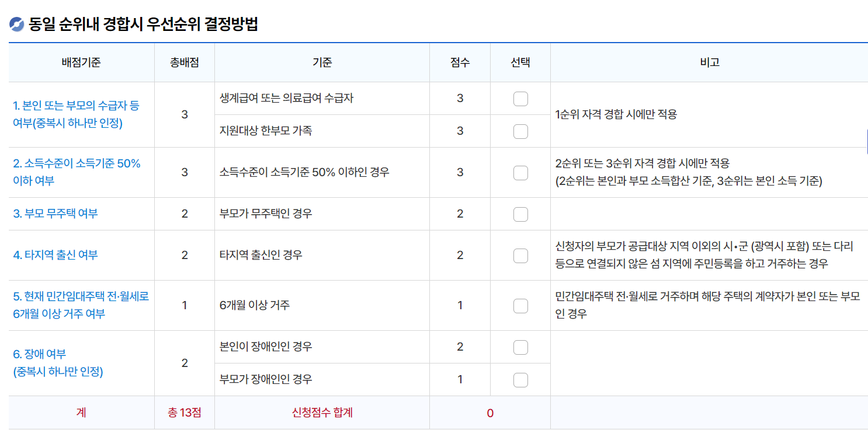Enable the 소득수준이 소득기준 50% 이하 checkbox
Viewport: 868px width, 430px height.
coord(520,172)
